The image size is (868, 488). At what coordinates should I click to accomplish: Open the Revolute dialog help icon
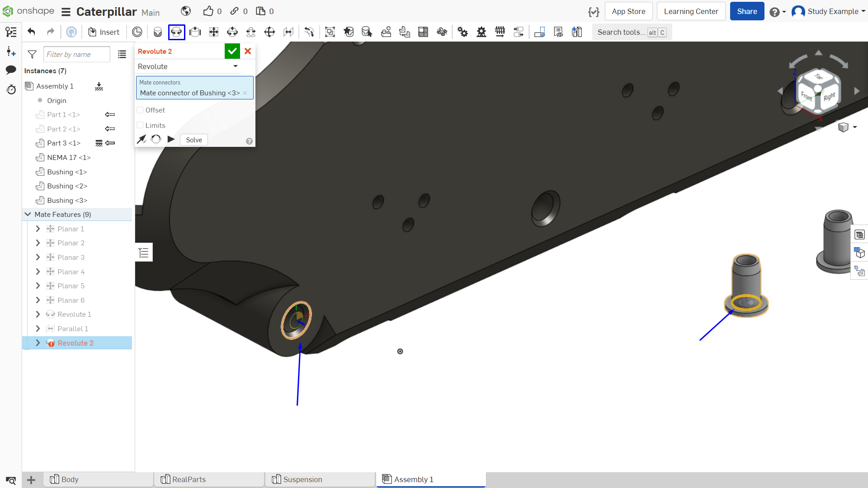[x=249, y=141]
